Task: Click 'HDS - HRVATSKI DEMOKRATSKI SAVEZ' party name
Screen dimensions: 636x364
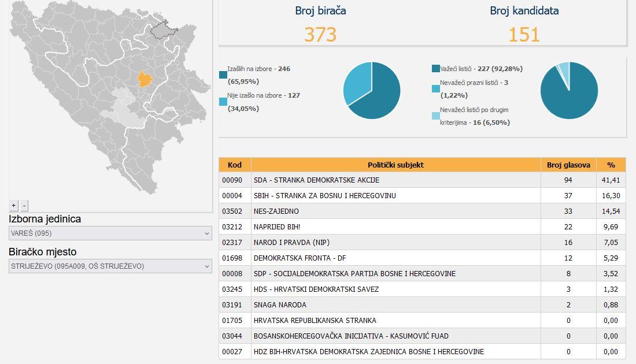Action: coord(316,289)
